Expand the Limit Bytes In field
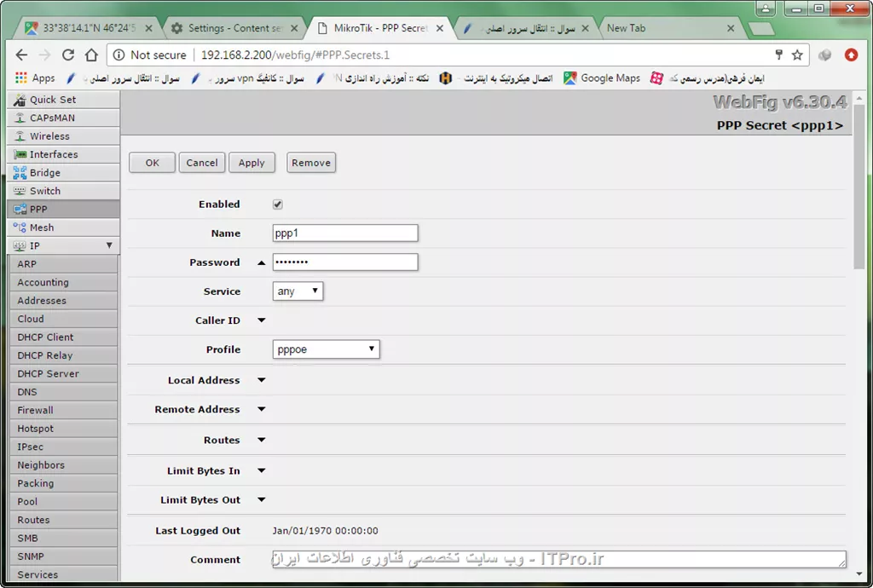The image size is (873, 588). point(261,470)
